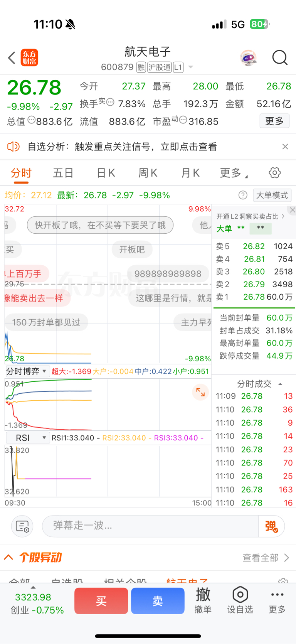Tap the 开板吧 danmaku bubble
This screenshot has height=644, width=296.
pos(132,250)
